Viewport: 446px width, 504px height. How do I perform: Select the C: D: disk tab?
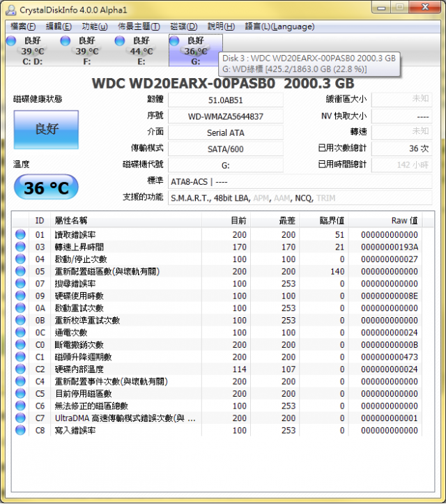(x=32, y=50)
